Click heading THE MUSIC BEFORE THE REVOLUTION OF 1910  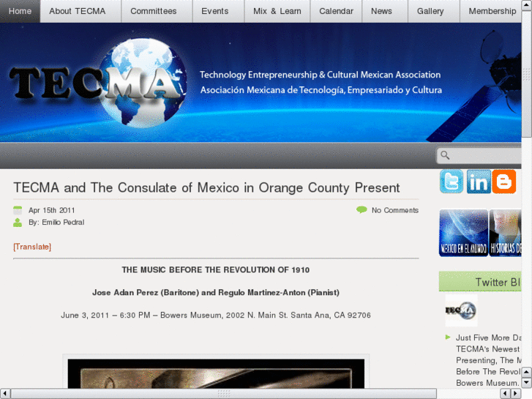click(216, 270)
